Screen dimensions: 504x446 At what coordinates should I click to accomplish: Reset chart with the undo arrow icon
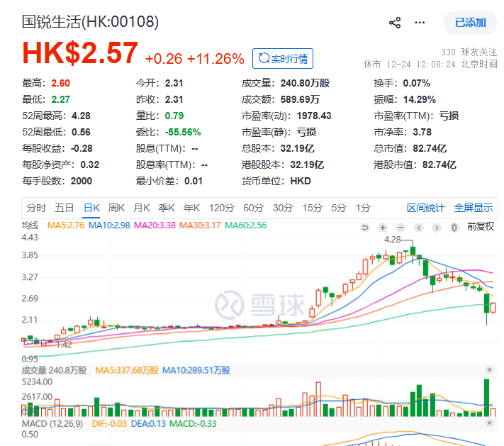(x=365, y=228)
